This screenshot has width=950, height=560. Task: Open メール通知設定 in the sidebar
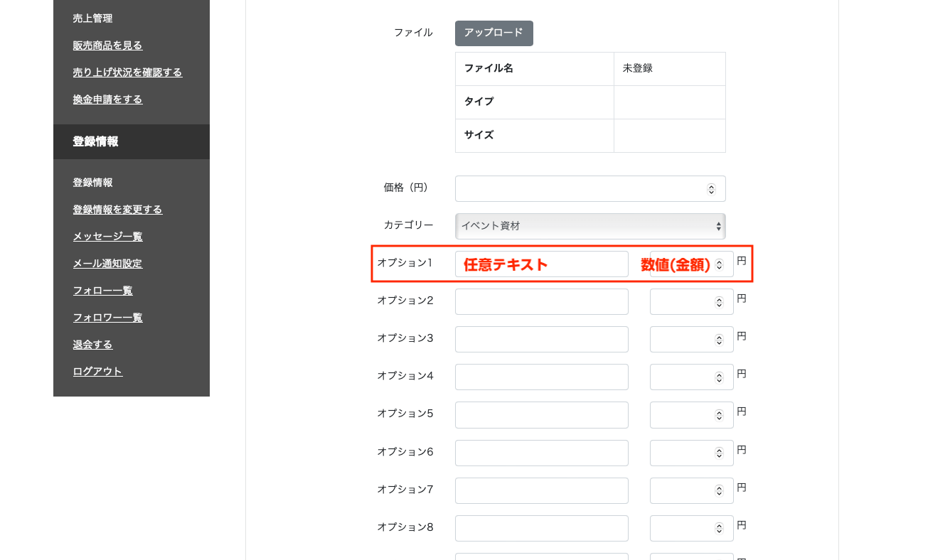pyautogui.click(x=107, y=264)
